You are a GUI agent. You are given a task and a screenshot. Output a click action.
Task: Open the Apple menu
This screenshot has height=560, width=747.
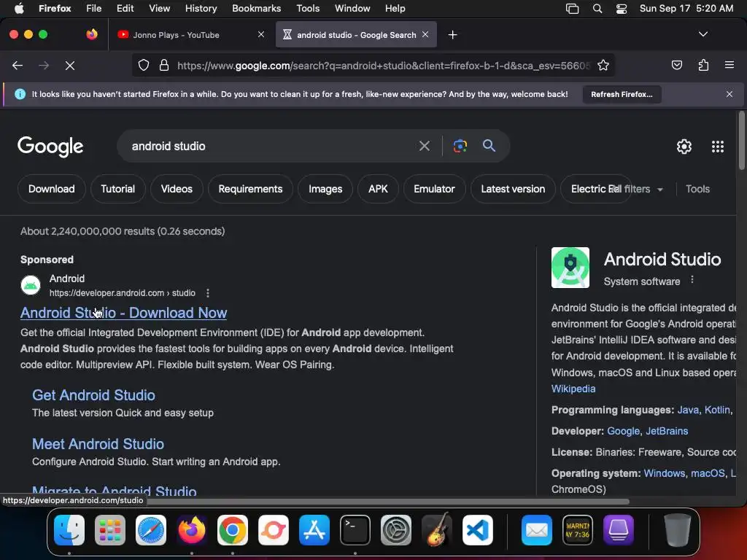19,9
